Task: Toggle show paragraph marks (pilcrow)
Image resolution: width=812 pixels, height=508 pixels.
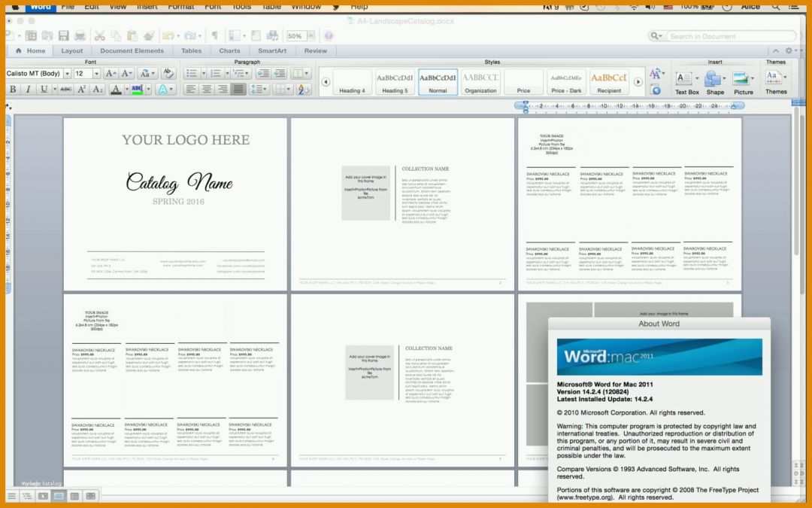Action: click(214, 36)
